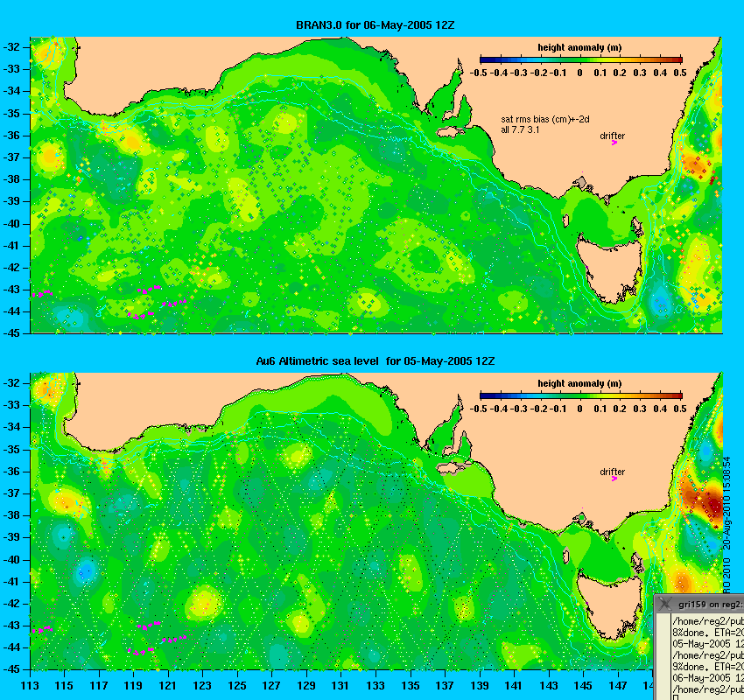
Task: Click longitude label 139 on the x-axis
Action: tap(480, 686)
